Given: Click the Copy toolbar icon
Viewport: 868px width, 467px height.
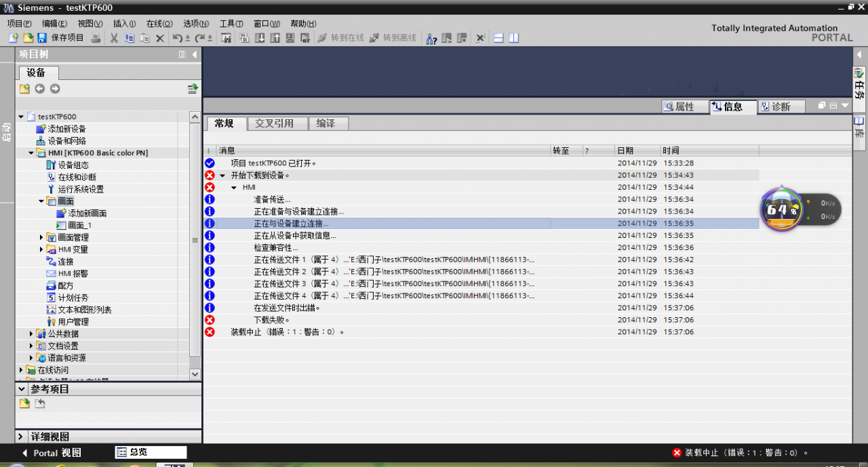Looking at the screenshot, I should point(129,38).
